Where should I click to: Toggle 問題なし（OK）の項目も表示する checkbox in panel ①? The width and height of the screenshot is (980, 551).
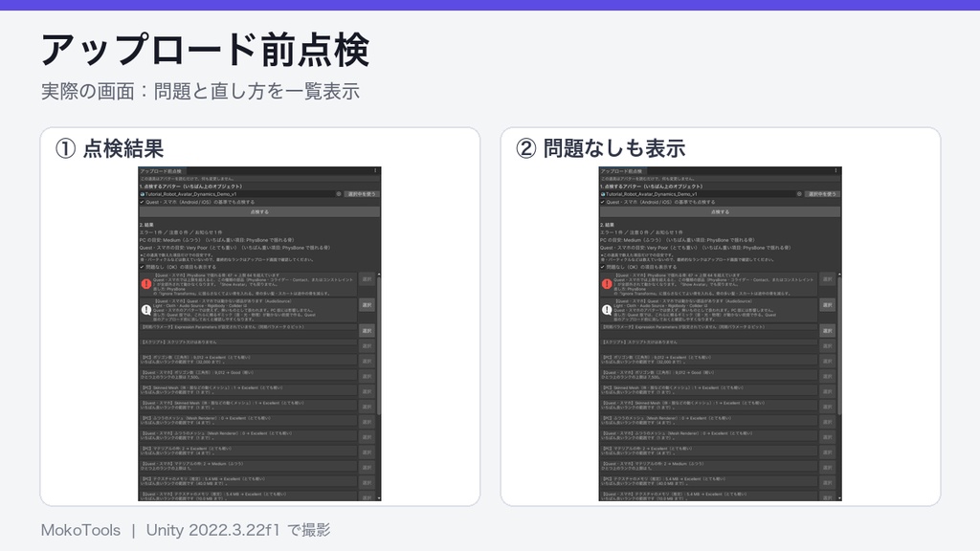point(143,267)
